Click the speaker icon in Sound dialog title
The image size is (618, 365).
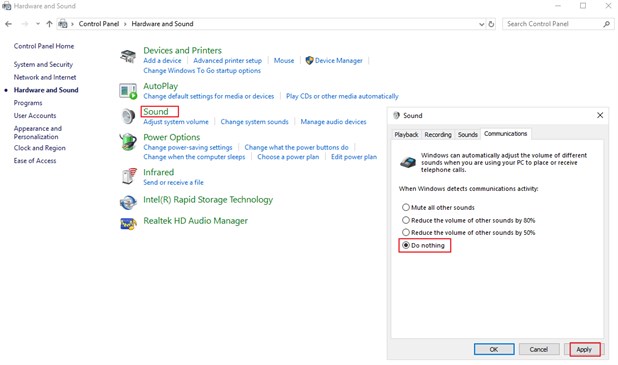coord(396,115)
